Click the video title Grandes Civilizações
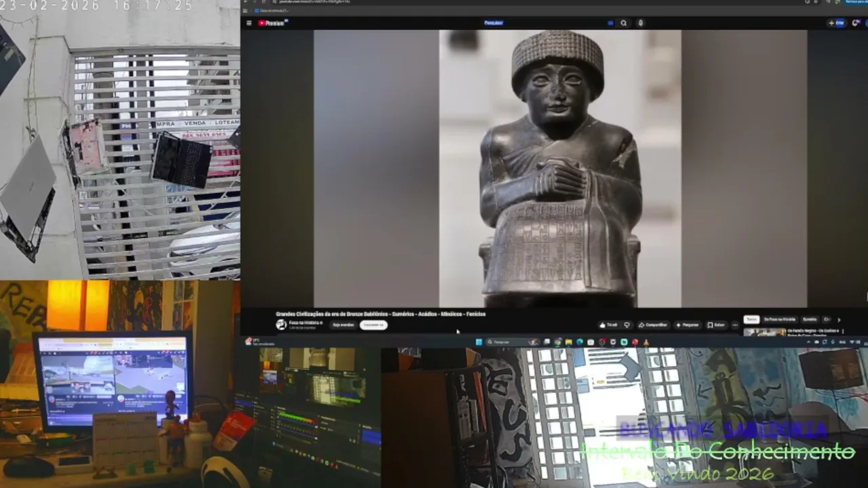This screenshot has width=868, height=488. (380, 314)
